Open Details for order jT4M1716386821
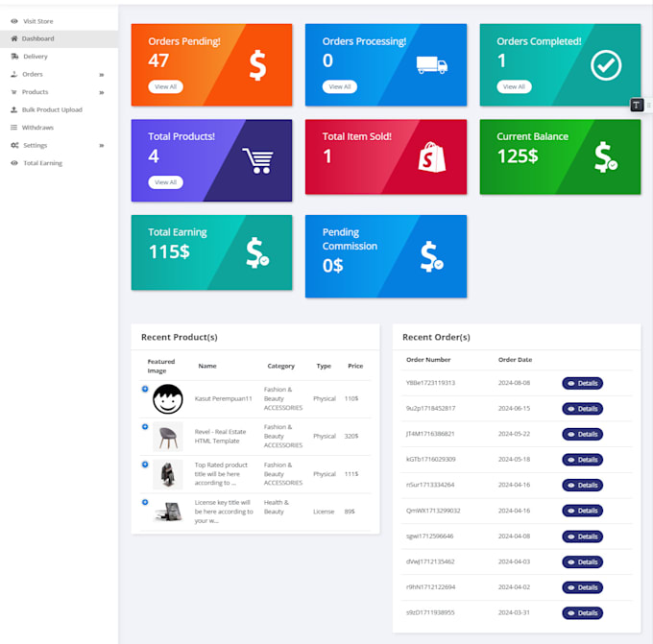 (583, 434)
